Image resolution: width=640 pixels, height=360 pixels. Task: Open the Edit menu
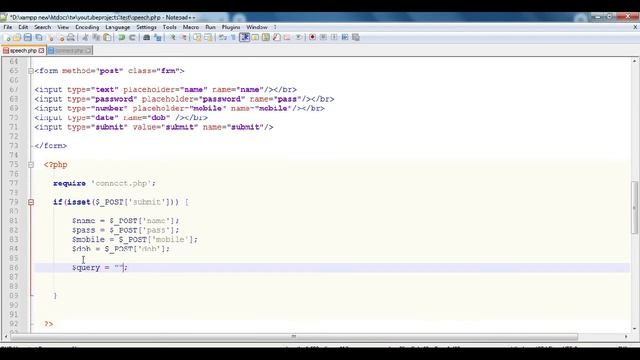(23, 27)
